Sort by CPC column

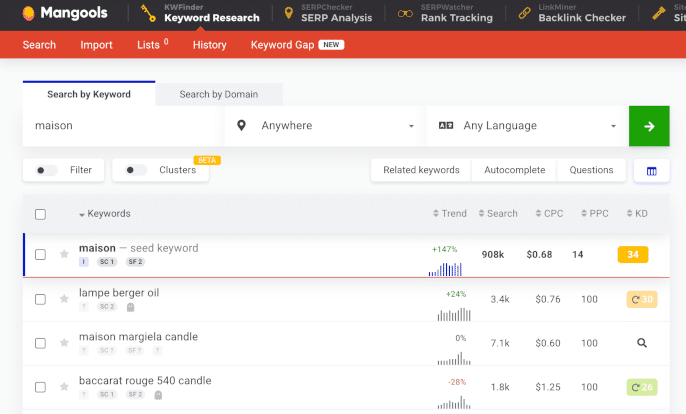pos(550,214)
